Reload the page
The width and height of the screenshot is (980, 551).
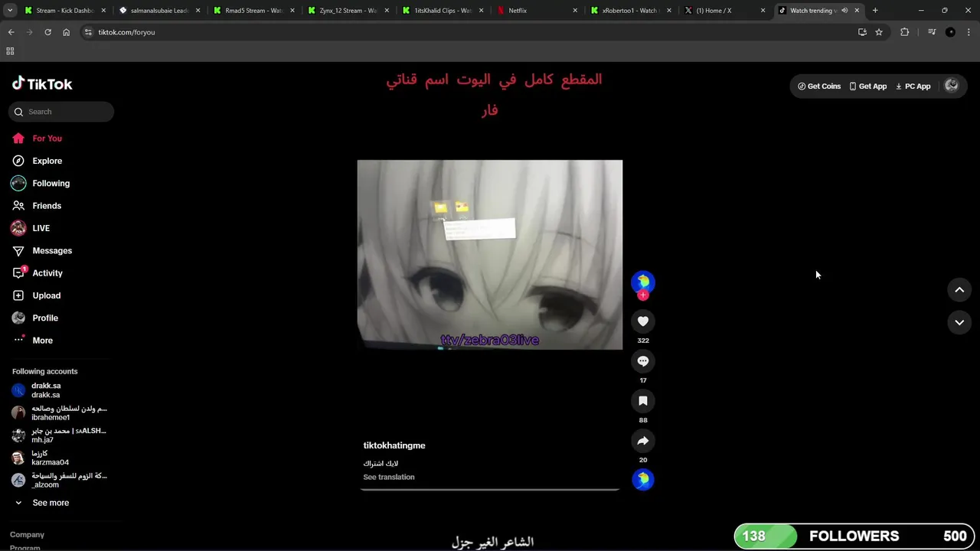(x=47, y=32)
